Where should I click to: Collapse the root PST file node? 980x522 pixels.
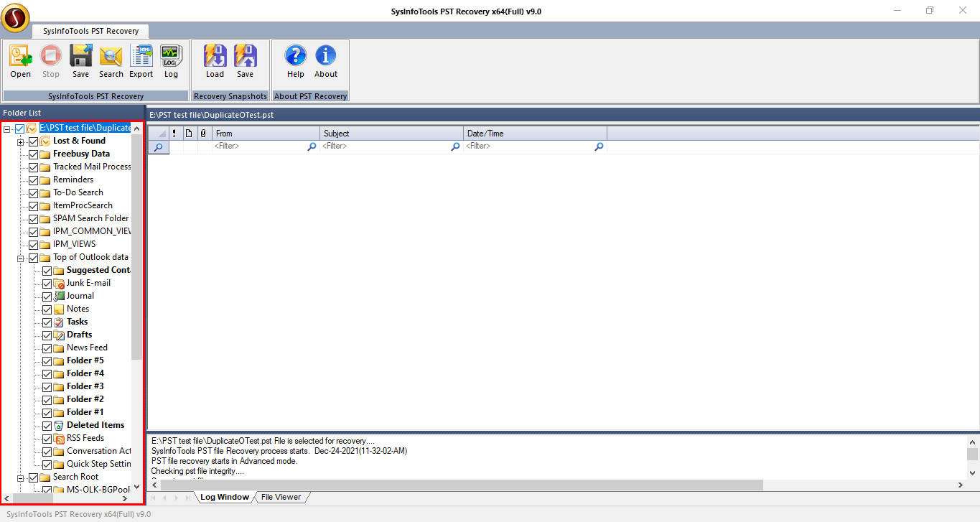click(x=7, y=129)
